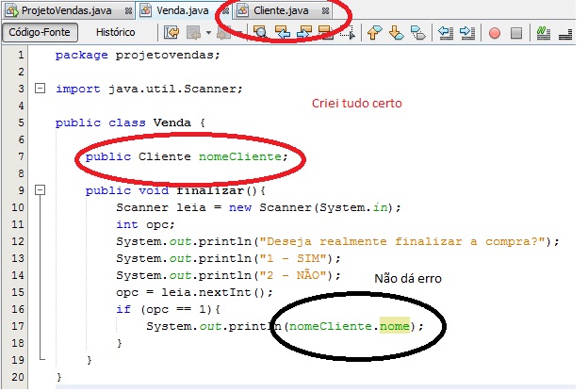
Task: Click the Cliente.java file icon
Action: [242, 10]
